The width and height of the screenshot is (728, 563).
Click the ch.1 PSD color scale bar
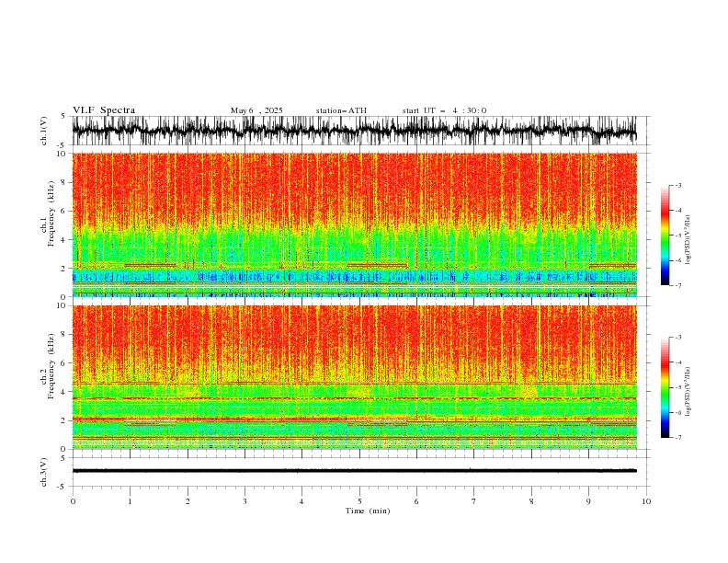pyautogui.click(x=665, y=236)
